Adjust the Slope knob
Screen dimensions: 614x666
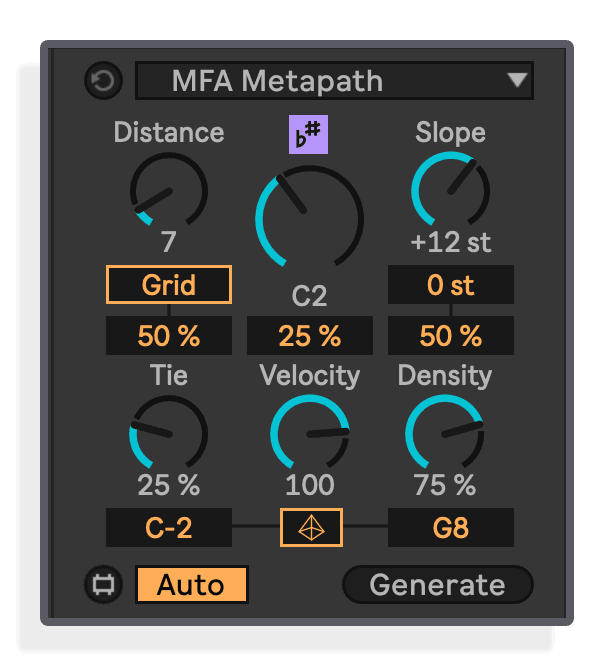(x=451, y=191)
